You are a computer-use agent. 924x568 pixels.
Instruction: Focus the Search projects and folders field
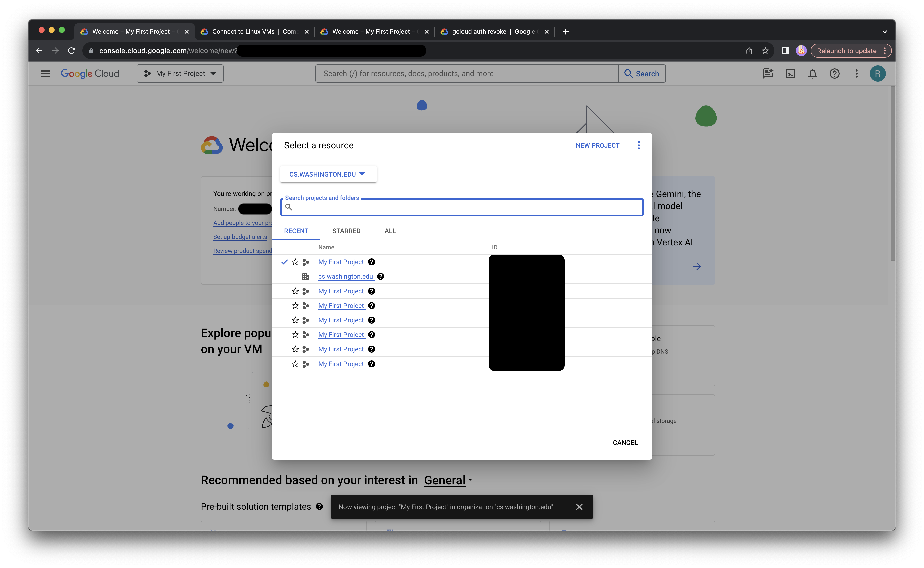[466, 207]
